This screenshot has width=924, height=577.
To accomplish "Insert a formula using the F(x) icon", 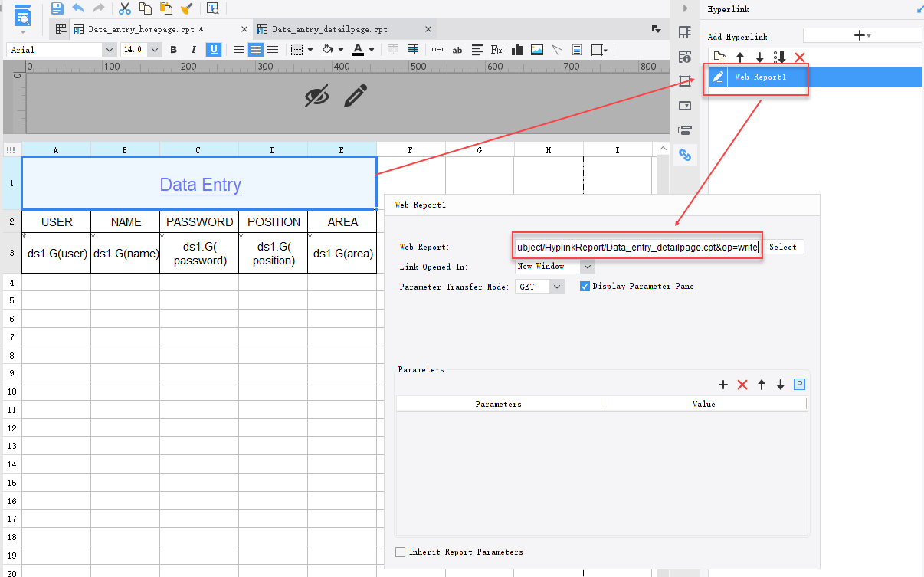I will pyautogui.click(x=497, y=50).
